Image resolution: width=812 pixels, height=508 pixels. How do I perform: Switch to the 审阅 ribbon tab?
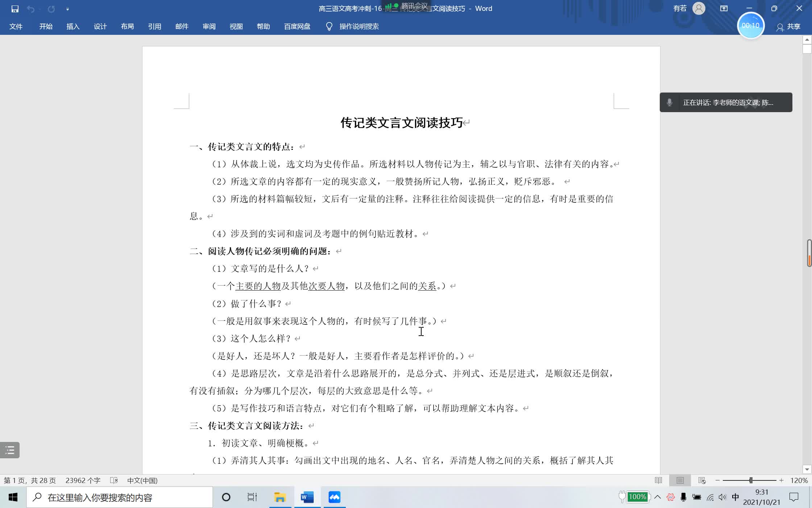pos(209,26)
